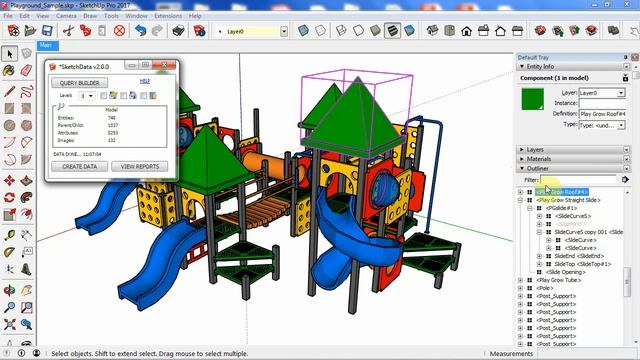Screen dimensions: 640x360
Task: Select the Freehand squiggle tool
Action: [x=26, y=91]
